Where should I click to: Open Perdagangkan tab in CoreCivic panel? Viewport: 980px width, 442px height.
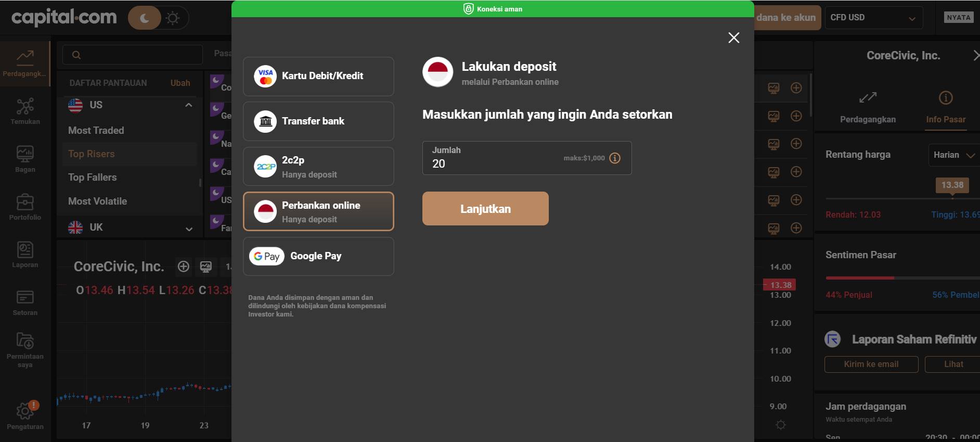868,108
